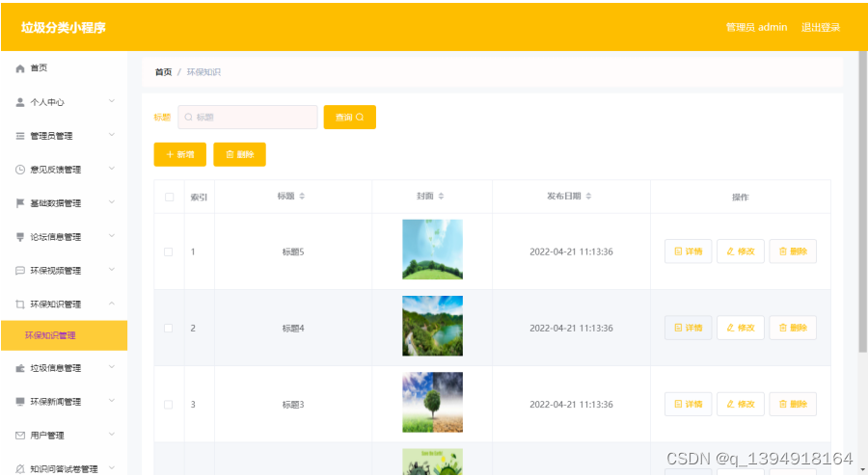Image resolution: width=868 pixels, height=476 pixels.
Task: Select the highlighted 环保知识管理 submenu item
Action: (65, 335)
